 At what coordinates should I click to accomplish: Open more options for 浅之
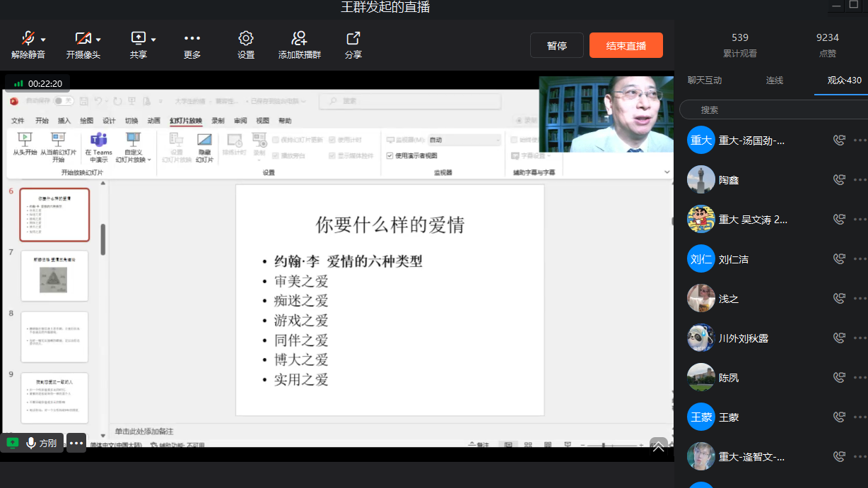pos(860,299)
